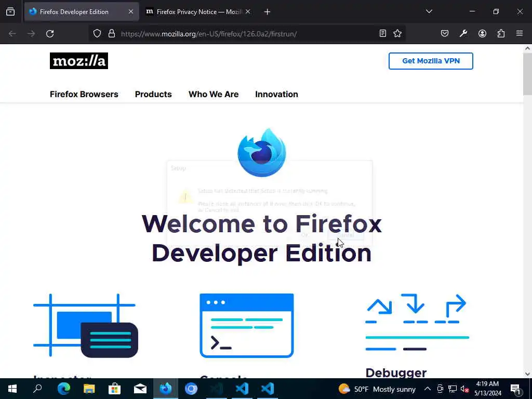
Task: Click the Debugger step arrows illustration
Action: point(417,322)
